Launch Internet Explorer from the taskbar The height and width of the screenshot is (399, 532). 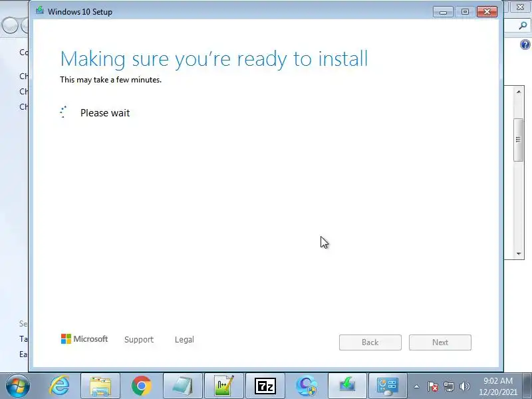pyautogui.click(x=59, y=386)
